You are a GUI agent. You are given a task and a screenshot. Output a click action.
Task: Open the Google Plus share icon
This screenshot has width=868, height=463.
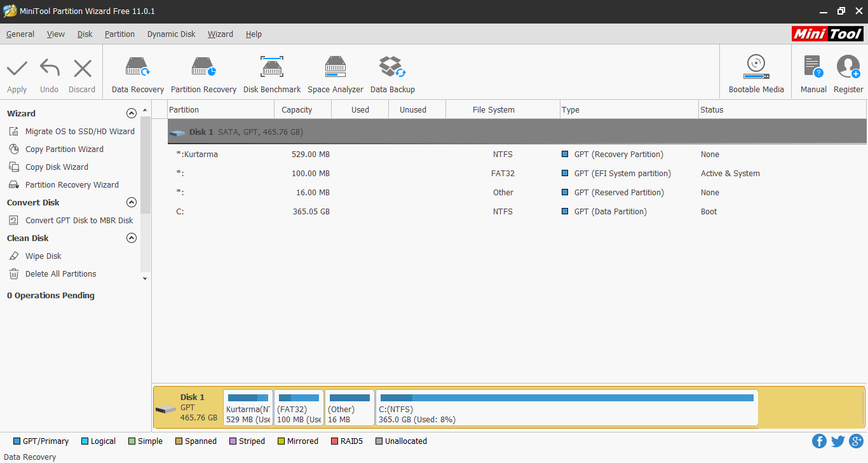[856, 441]
